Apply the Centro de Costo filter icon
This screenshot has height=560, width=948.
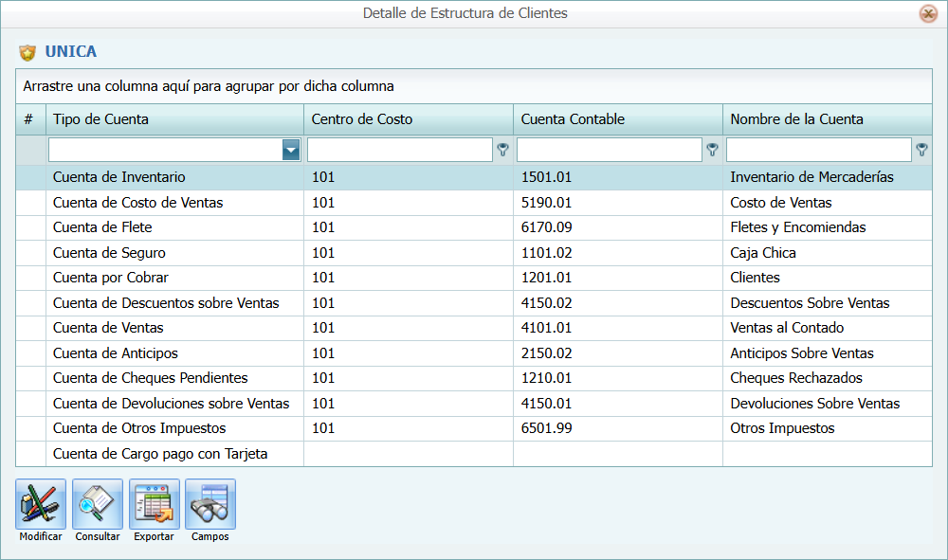coord(502,149)
